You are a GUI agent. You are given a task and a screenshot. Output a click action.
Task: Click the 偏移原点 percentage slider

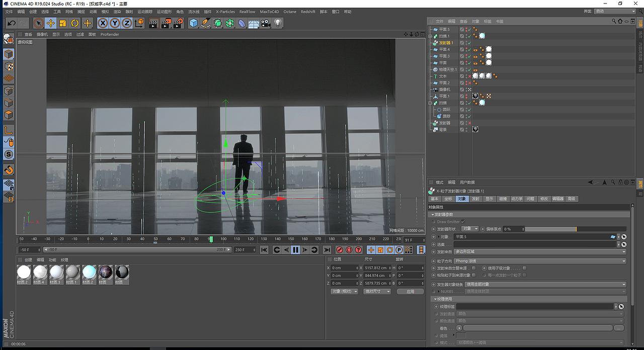pyautogui.click(x=576, y=229)
